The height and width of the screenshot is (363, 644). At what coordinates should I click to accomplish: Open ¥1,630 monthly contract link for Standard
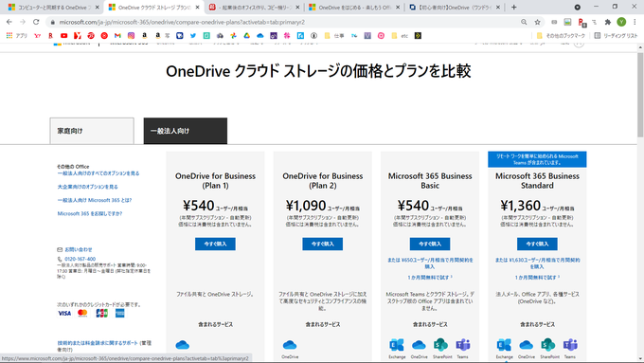(537, 263)
